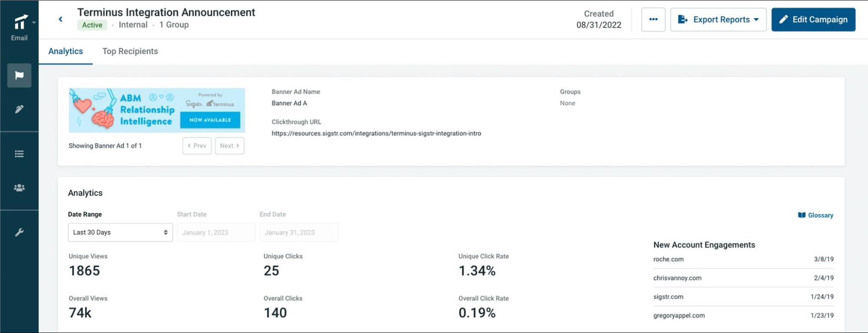Click the Prev banner ad button
The height and width of the screenshot is (333, 868).
197,146
